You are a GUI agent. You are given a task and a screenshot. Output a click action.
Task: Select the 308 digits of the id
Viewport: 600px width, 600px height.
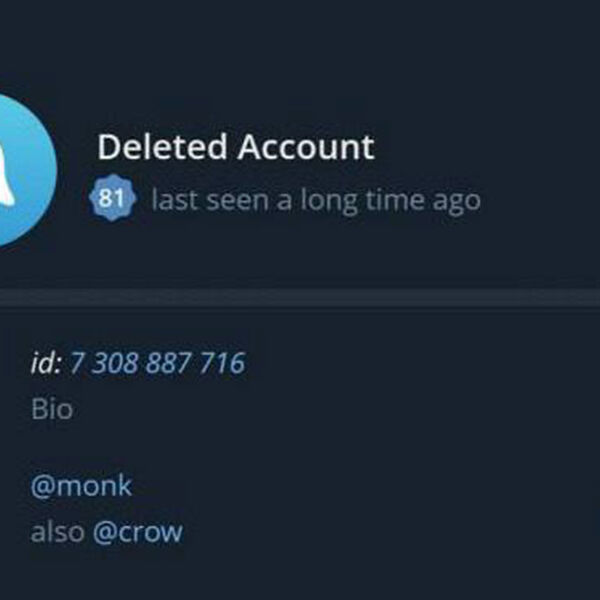pos(115,363)
